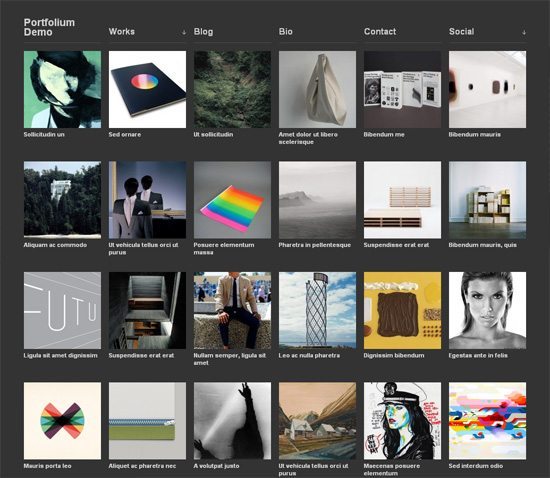This screenshot has height=478, width=550.
Task: View the lattice tower thumbnail
Action: pos(317,310)
